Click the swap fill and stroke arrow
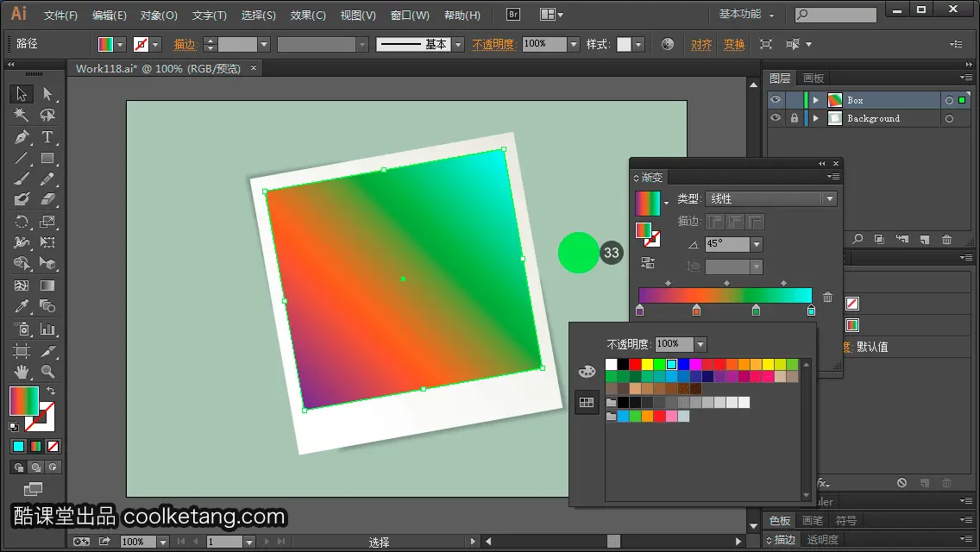This screenshot has height=552, width=980. pos(51,391)
